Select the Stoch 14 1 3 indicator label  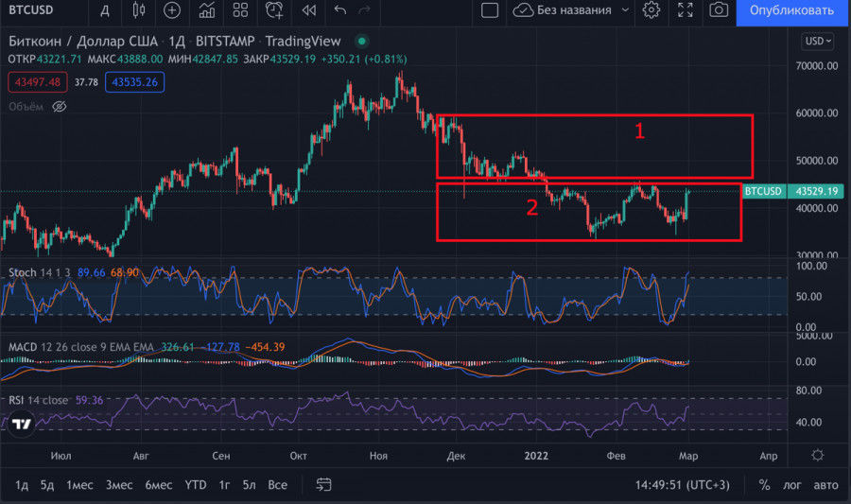coord(39,273)
